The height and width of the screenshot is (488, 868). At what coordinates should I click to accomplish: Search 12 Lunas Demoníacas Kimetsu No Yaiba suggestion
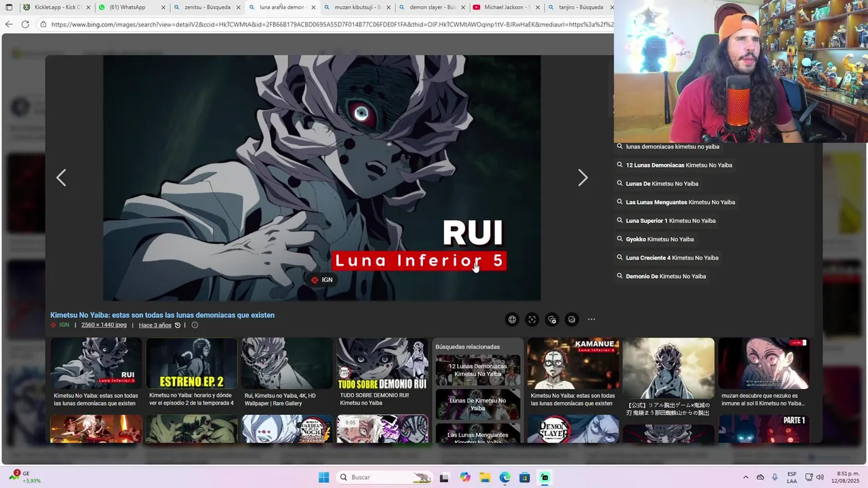[674, 165]
